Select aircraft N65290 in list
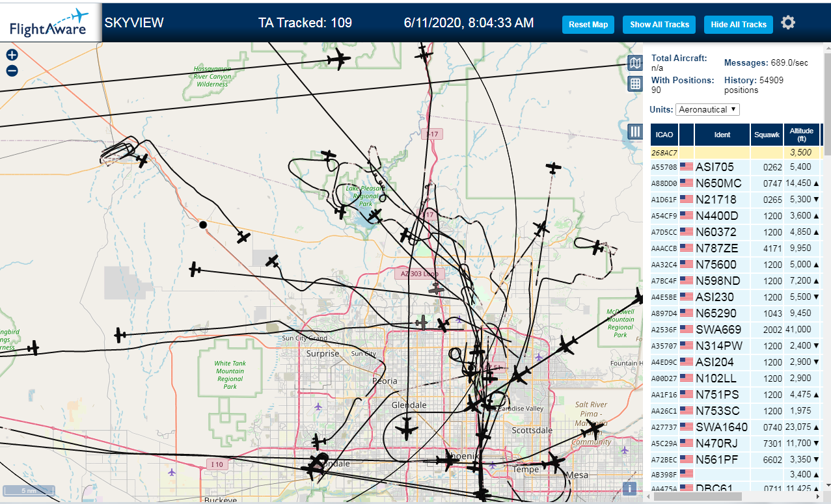831x504 pixels. point(737,313)
